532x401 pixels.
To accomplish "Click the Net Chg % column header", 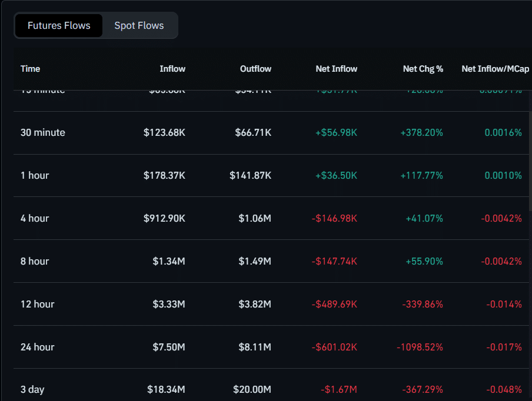I will [423, 68].
